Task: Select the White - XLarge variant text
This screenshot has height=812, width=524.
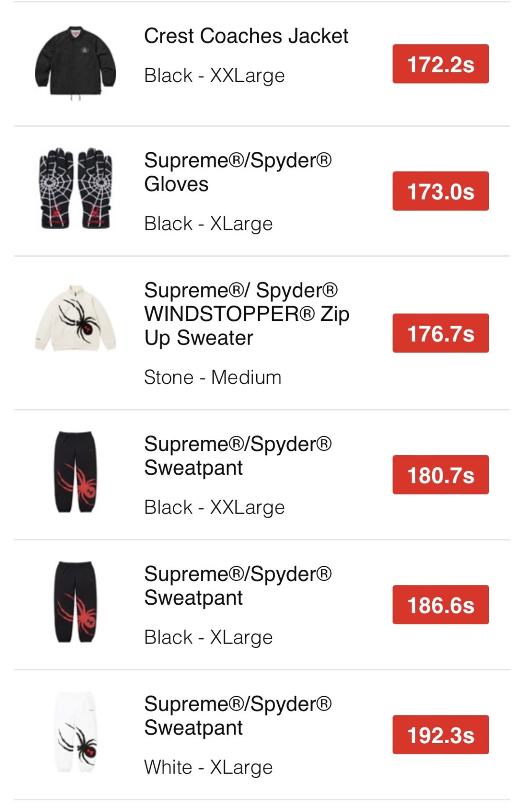Action: [x=209, y=767]
